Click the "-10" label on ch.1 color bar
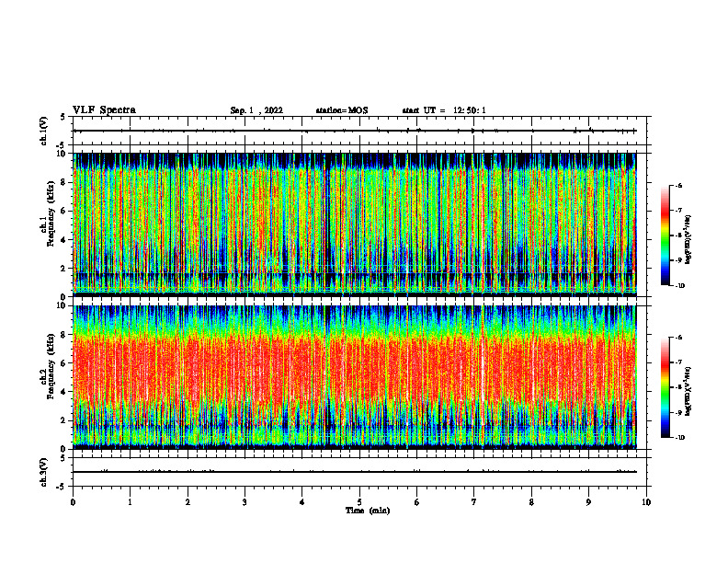Image resolution: width=728 pixels, height=563 pixels. tap(679, 285)
